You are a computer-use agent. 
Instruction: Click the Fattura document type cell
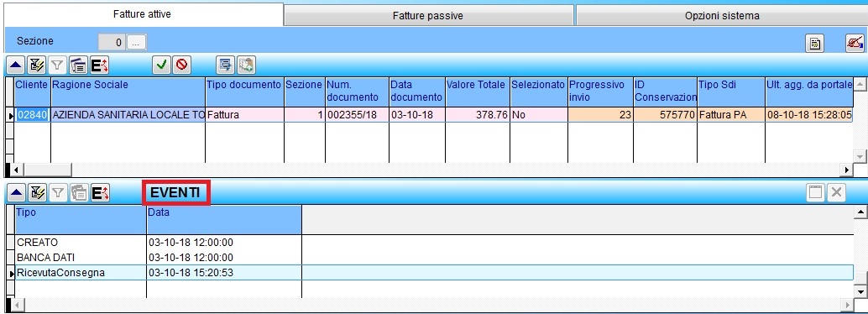(244, 115)
